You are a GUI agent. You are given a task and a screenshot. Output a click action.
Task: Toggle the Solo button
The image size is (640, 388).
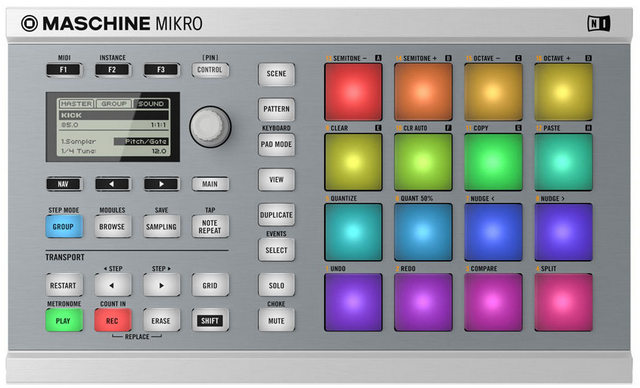tap(276, 285)
